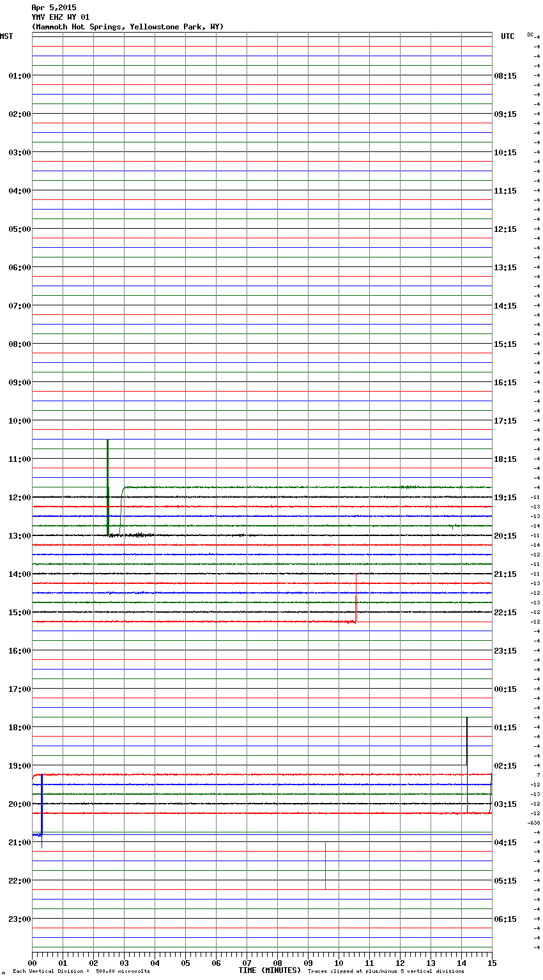Click the 06:15 UTC time label
This screenshot has width=543, height=980.
(x=505, y=919)
